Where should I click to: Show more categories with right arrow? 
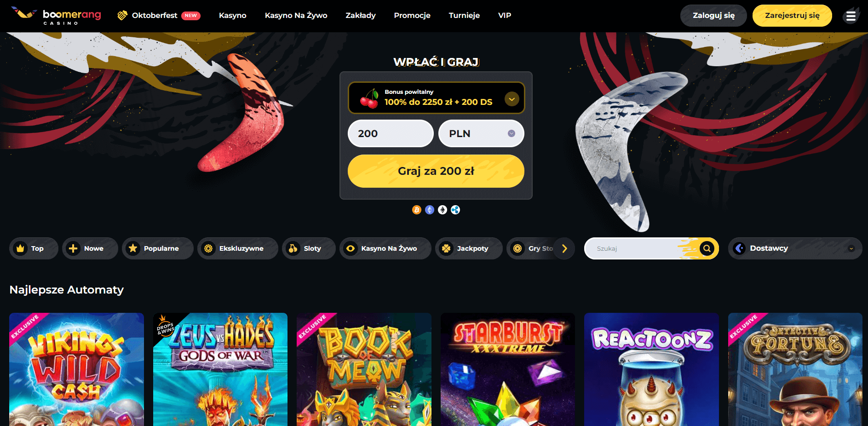(564, 248)
